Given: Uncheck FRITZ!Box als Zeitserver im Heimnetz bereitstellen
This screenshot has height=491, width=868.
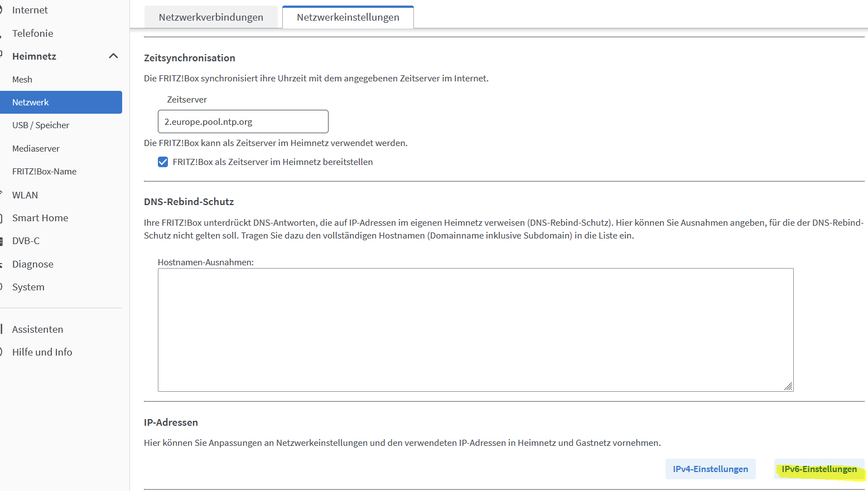Looking at the screenshot, I should [x=163, y=162].
